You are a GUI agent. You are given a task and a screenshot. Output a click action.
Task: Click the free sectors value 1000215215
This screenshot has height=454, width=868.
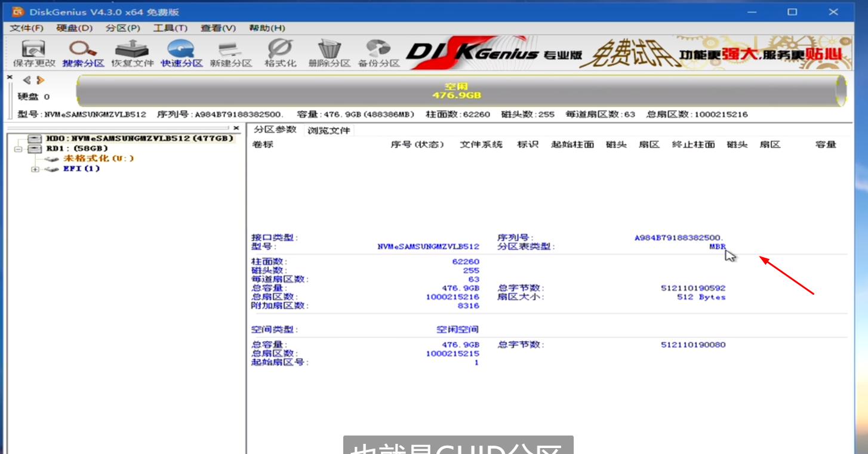[453, 354]
